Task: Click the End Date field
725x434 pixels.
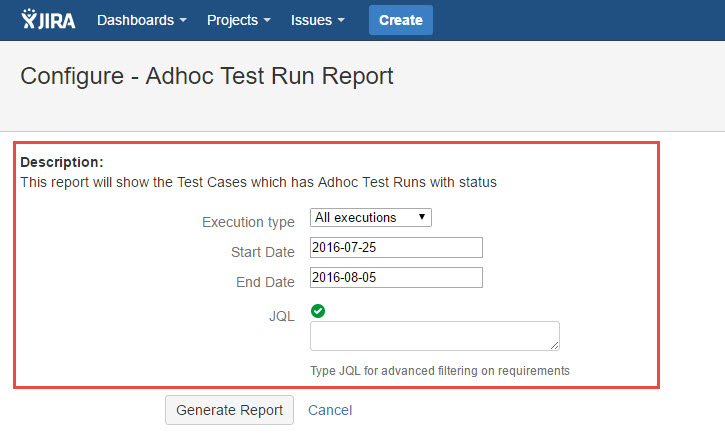Action: click(x=396, y=278)
